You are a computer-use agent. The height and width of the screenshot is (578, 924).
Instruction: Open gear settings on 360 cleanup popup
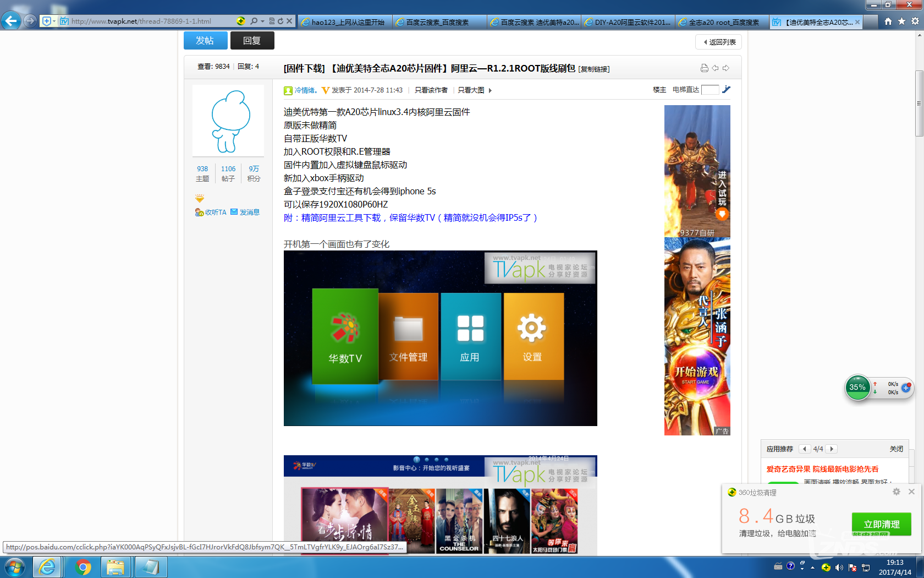click(x=897, y=492)
